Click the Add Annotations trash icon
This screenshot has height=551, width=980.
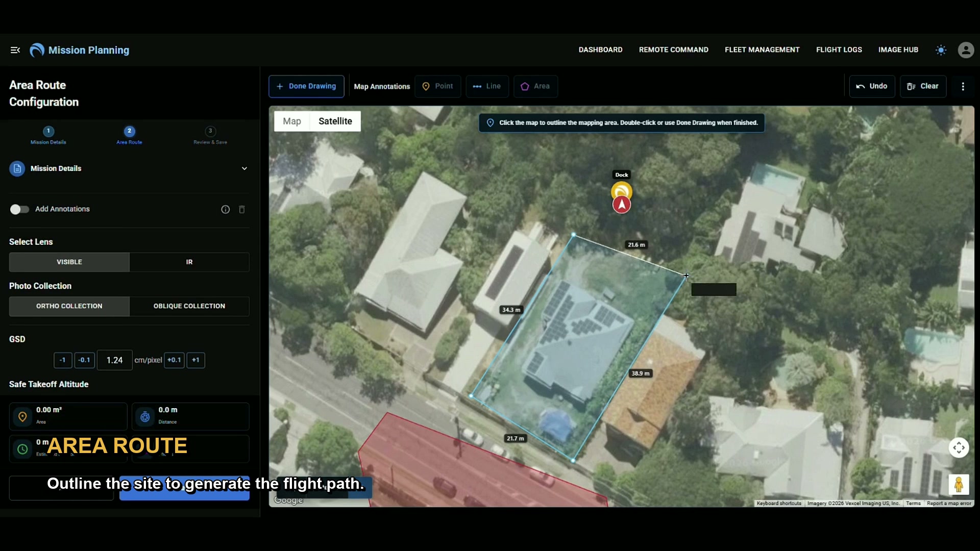[242, 210]
